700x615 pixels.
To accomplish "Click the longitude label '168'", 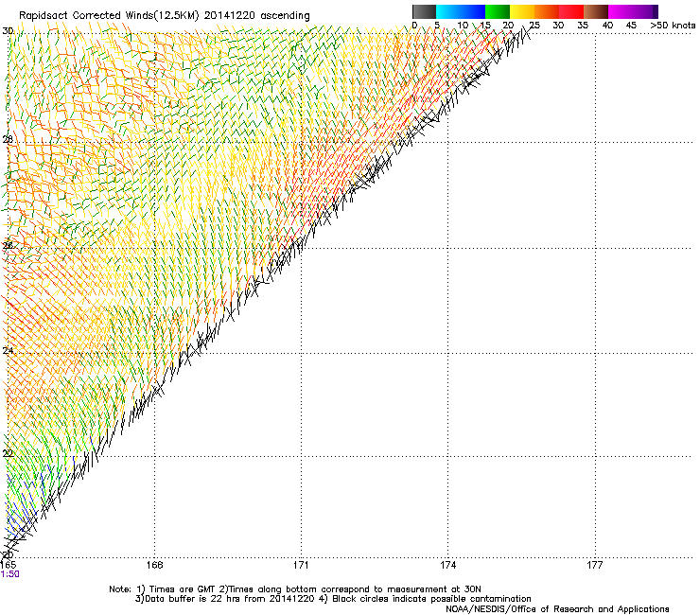I will click(154, 565).
